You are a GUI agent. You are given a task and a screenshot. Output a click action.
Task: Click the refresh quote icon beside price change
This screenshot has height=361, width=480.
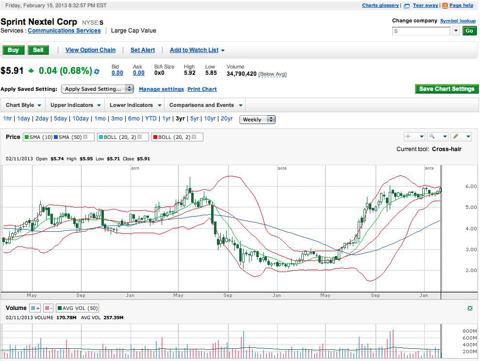coord(97,71)
